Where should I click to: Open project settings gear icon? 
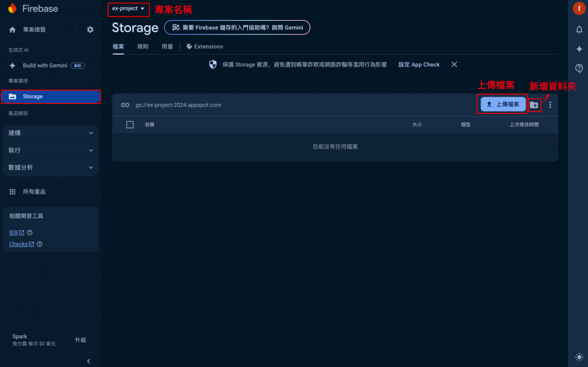pyautogui.click(x=90, y=30)
